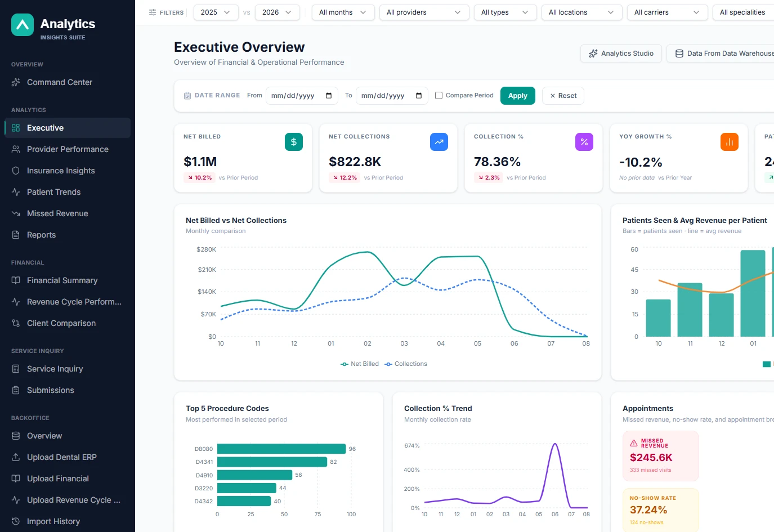
Task: Click the Analytics logo icon
Action: pos(23,25)
